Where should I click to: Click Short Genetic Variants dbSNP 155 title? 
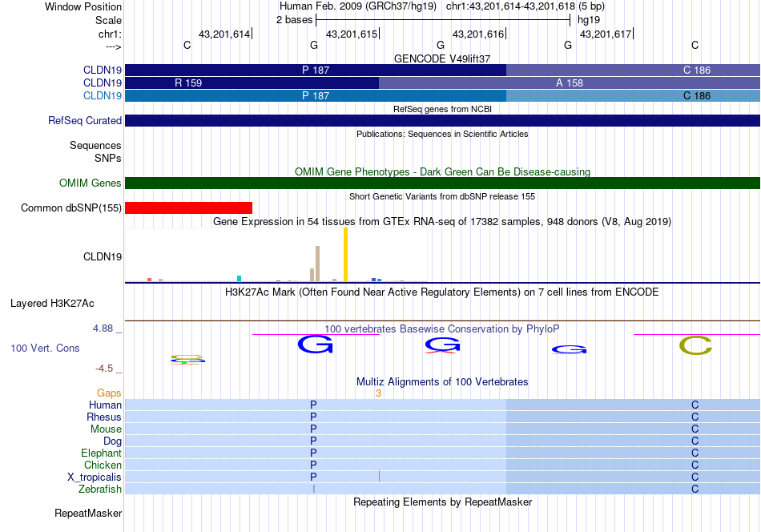[442, 196]
